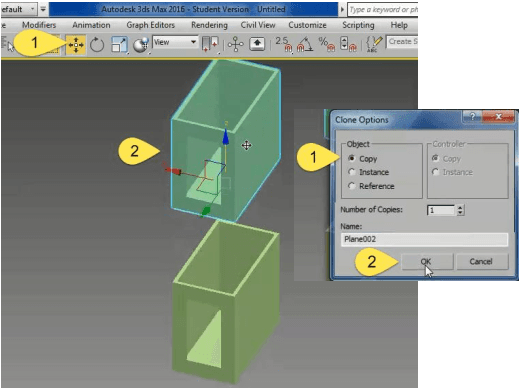This screenshot has width=522, height=388.
Task: Open the workspace Default dropdown
Action: (18, 9)
